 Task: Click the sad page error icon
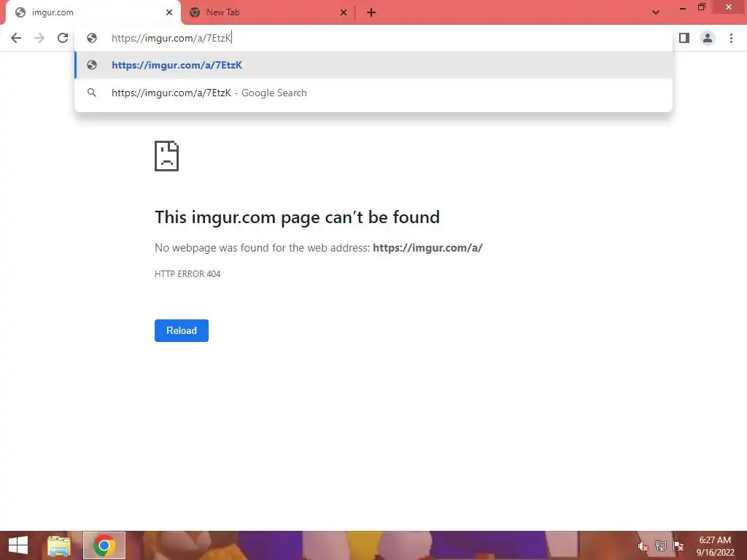point(167,156)
